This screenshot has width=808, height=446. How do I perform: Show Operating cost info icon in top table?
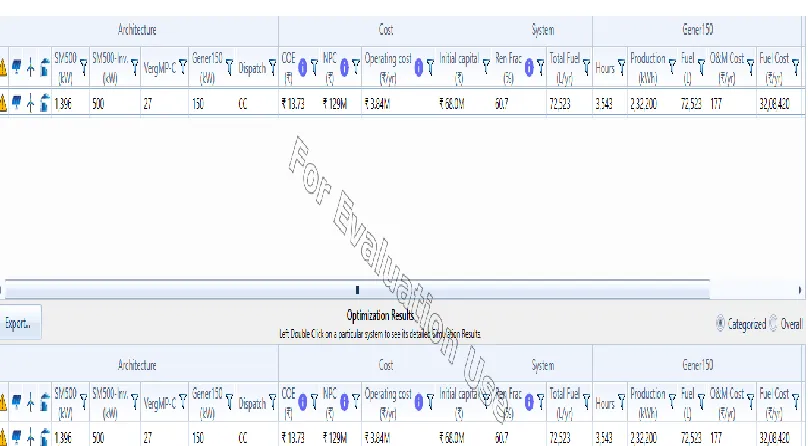pos(418,67)
